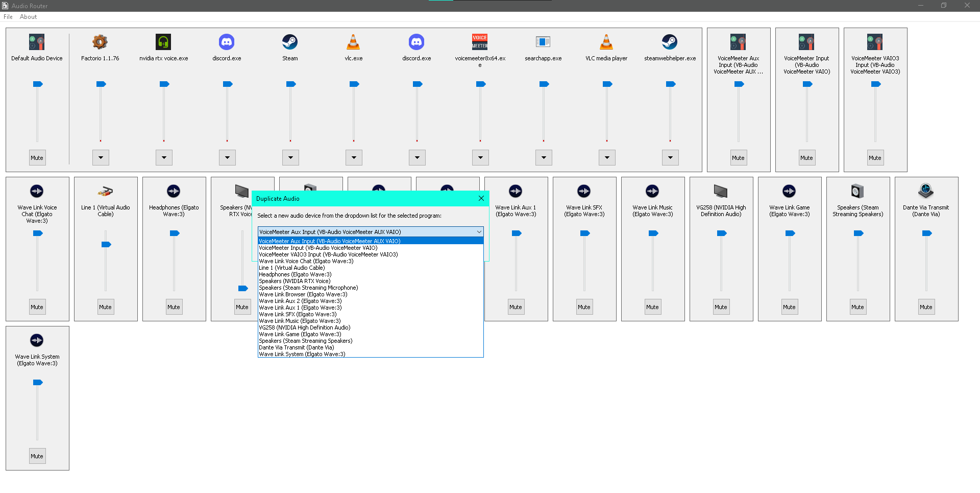Click the Wave Link Music icon
This screenshot has width=980, height=493.
pyautogui.click(x=652, y=191)
